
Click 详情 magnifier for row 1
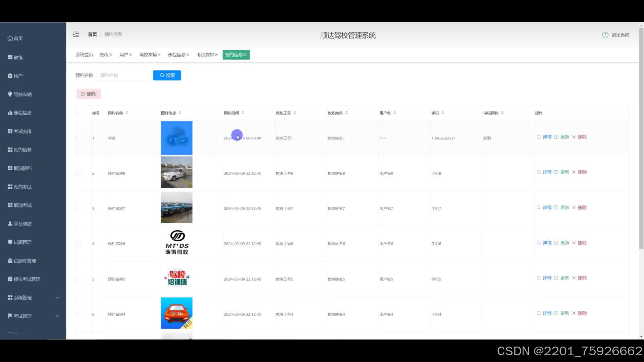(539, 137)
